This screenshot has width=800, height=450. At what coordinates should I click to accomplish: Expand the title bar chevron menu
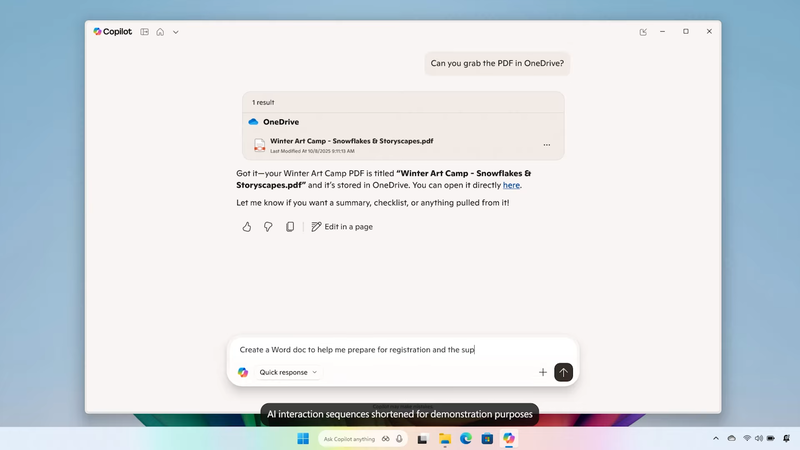click(176, 32)
